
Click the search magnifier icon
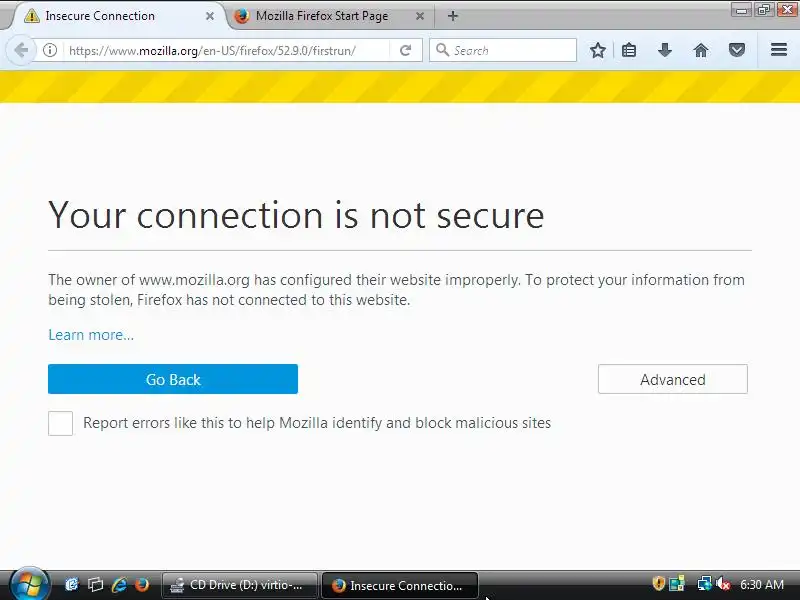click(x=442, y=50)
